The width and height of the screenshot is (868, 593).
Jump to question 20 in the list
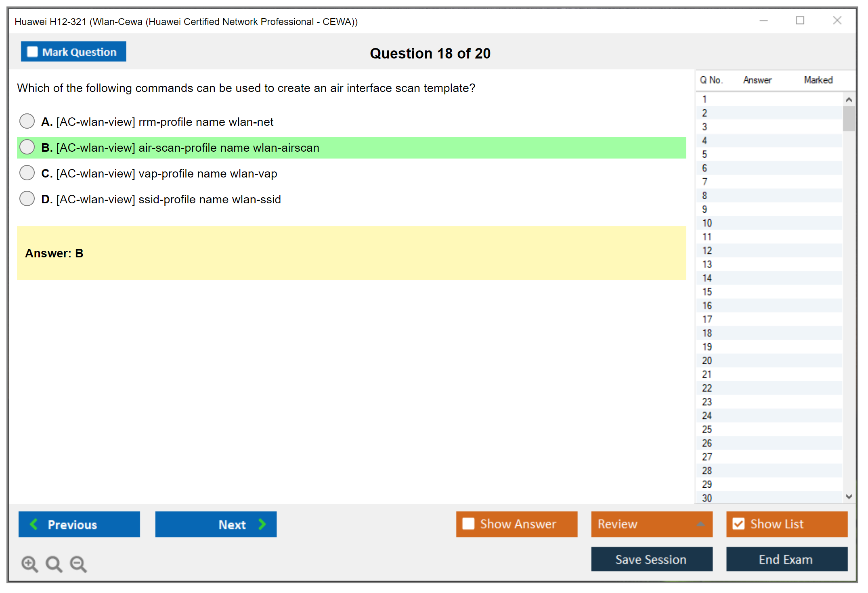(x=707, y=361)
